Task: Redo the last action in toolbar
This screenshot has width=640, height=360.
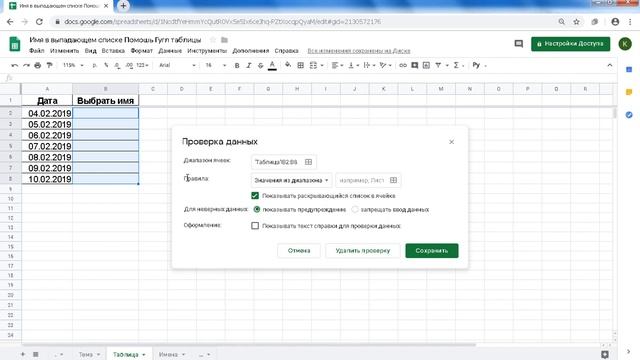Action: [x=26, y=65]
